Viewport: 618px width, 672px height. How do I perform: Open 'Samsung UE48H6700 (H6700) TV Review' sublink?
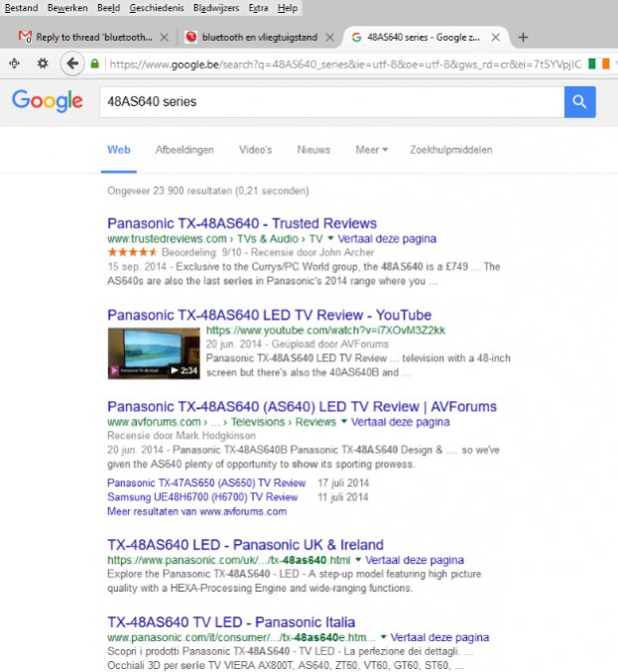(x=202, y=497)
